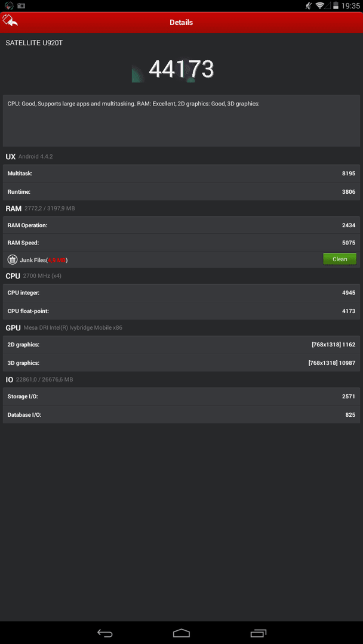
Task: Select the Runtime score row
Action: 181,192
